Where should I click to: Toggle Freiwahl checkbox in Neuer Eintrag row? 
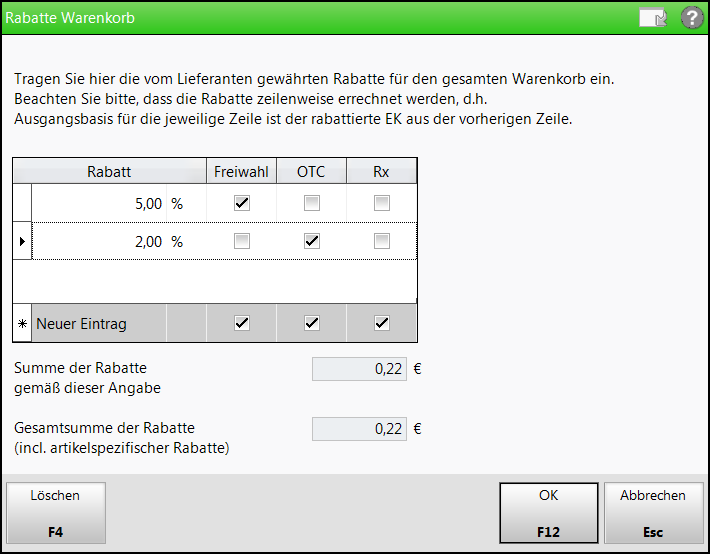coord(241,324)
